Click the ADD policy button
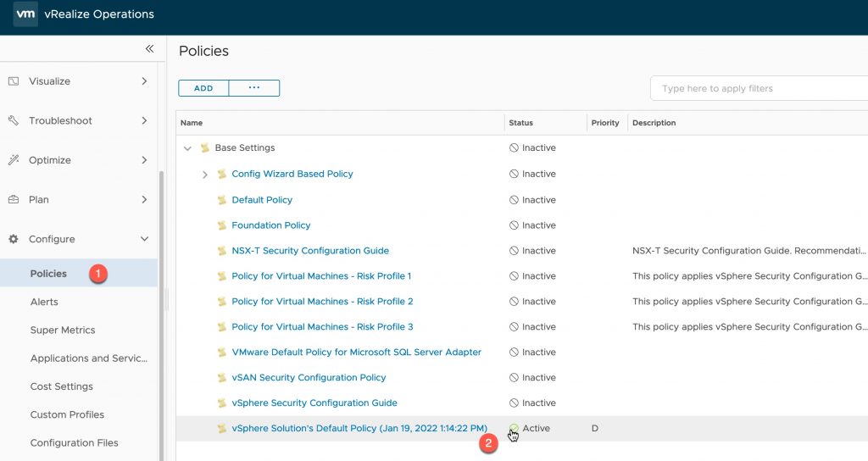The width and height of the screenshot is (868, 461). 203,88
